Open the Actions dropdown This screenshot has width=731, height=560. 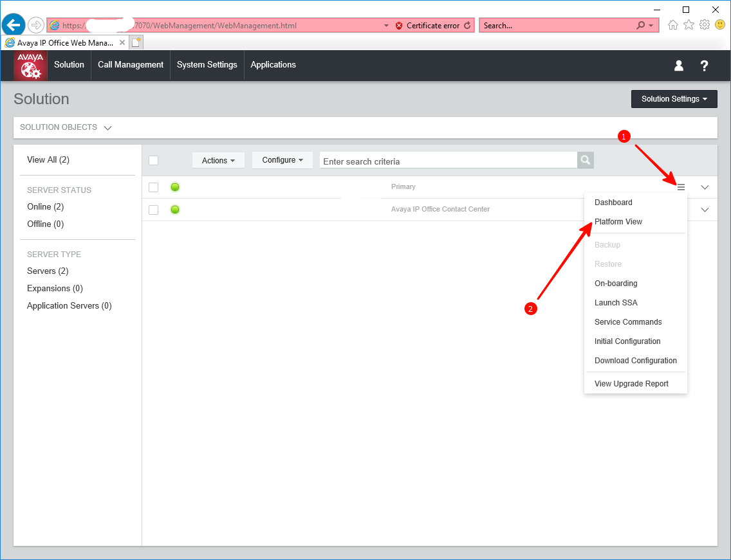pos(218,160)
